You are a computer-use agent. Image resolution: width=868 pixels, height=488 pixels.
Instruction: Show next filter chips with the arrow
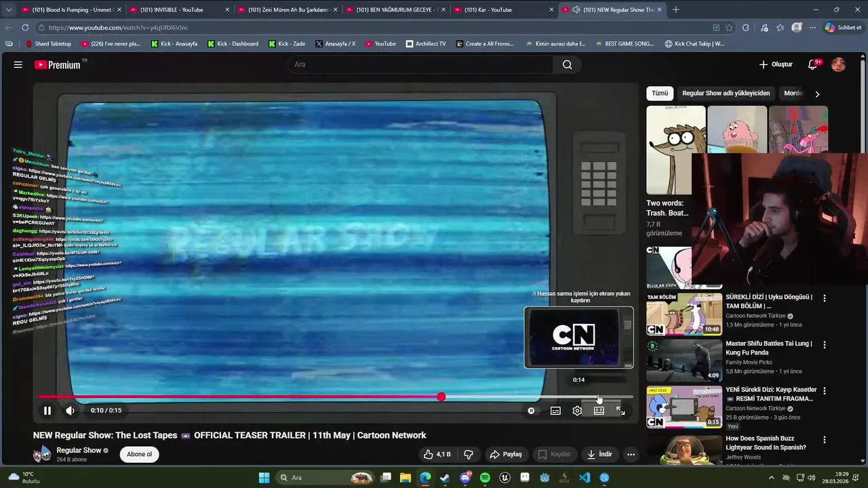[x=817, y=94]
